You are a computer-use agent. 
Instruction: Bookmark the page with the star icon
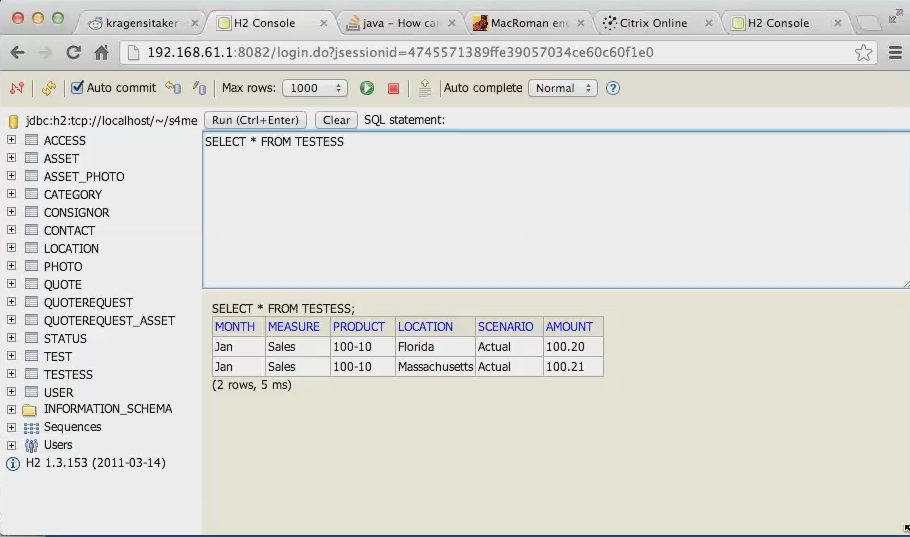[x=863, y=53]
